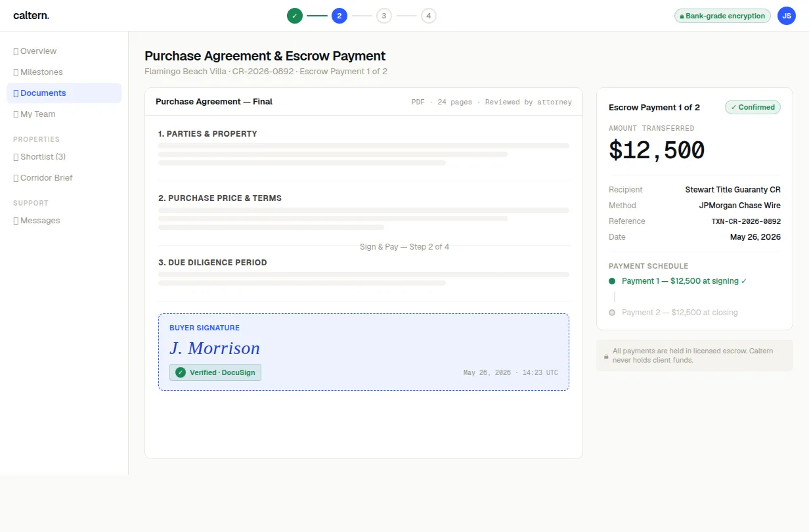Click the Purchase Agreement & Escrow Payment heading
809x532 pixels.
coord(265,56)
